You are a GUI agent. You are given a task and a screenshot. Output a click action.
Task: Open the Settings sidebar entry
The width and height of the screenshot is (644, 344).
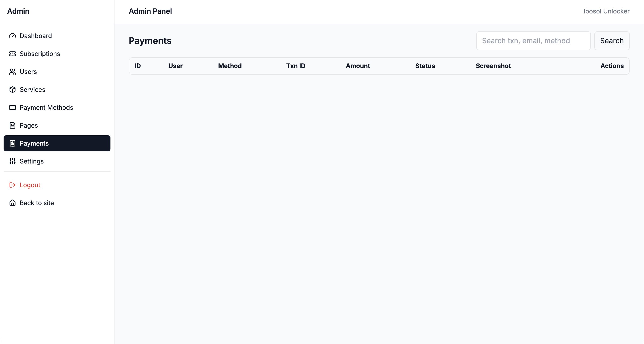click(x=32, y=161)
